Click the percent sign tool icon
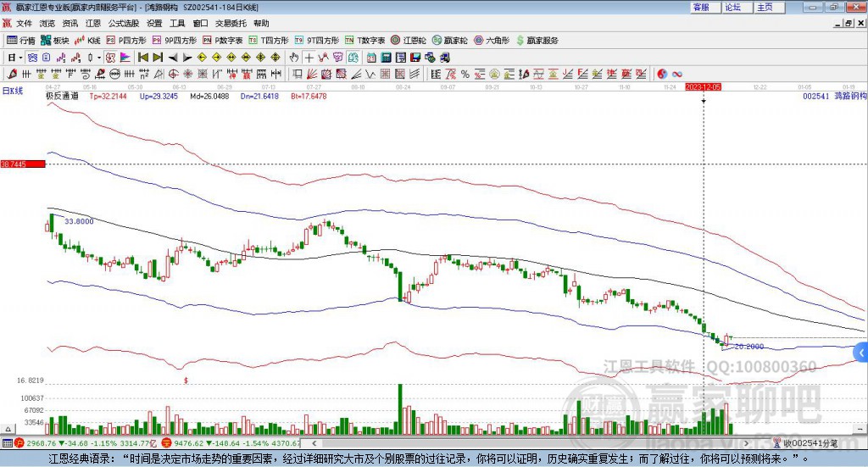868x467 pixels. 465,74
